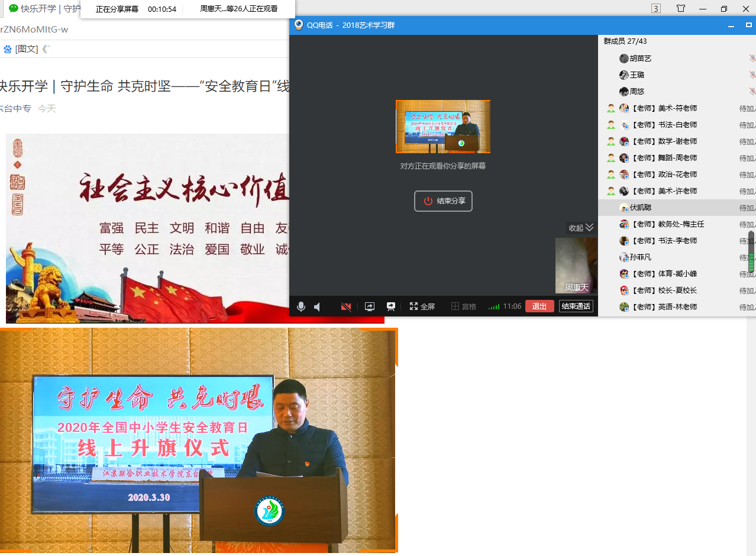Turn on the camera in QQ call
Screen dimensions: 756x556
(346, 306)
